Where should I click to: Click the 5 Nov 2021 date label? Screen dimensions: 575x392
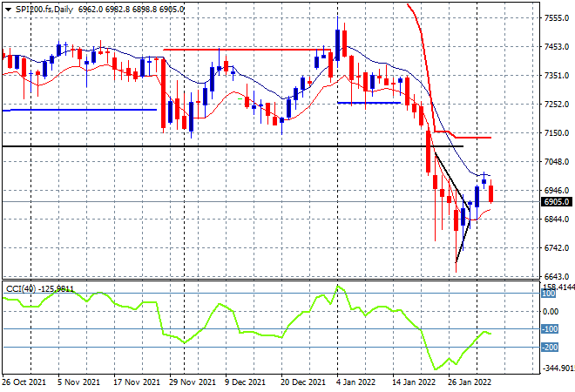coord(78,382)
